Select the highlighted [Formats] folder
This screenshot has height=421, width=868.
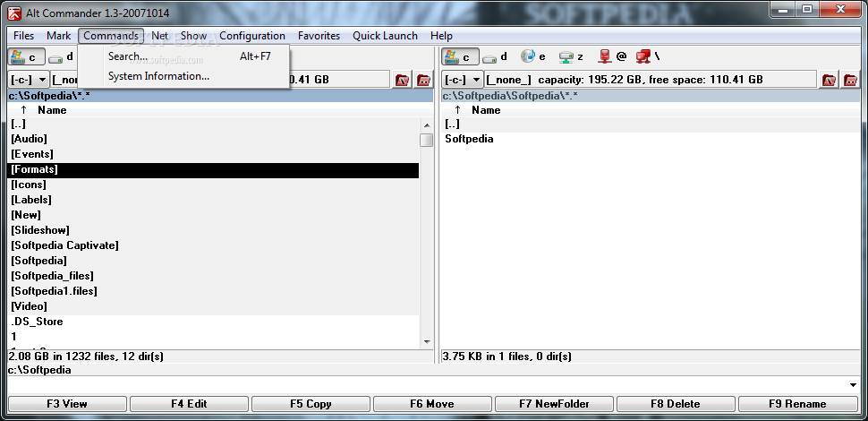(x=213, y=169)
